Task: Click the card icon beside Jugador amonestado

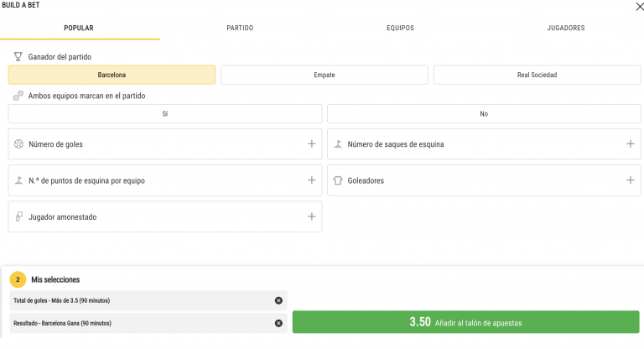Action: tap(19, 216)
